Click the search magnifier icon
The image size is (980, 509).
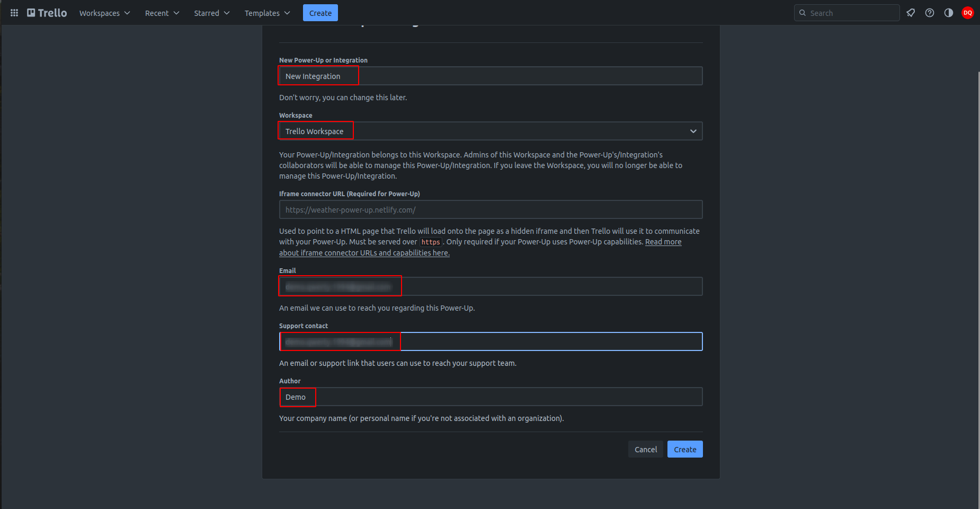point(803,13)
